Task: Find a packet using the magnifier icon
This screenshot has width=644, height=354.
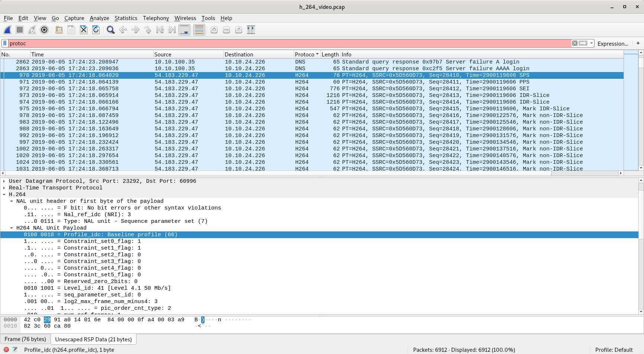Action: click(x=110, y=30)
